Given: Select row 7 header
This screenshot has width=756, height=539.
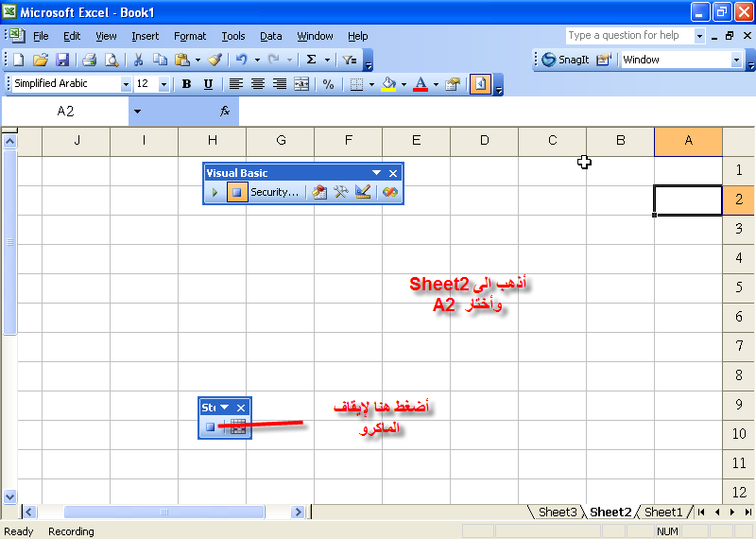Looking at the screenshot, I should 739,346.
